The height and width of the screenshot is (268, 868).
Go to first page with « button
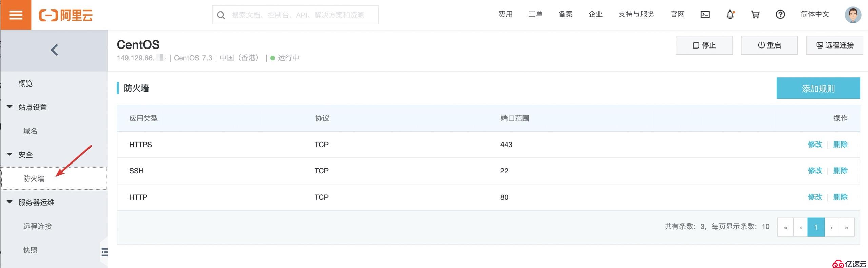pos(785,227)
